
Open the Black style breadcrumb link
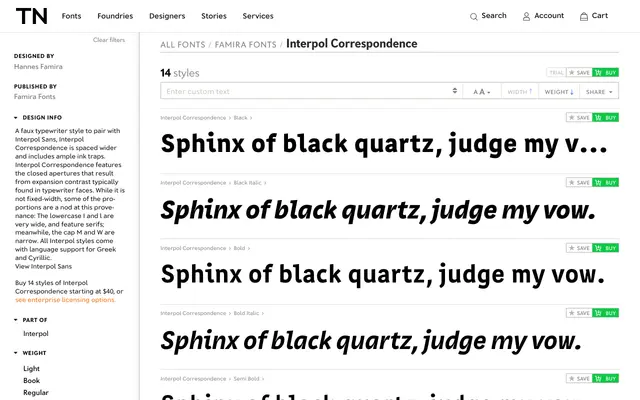pos(241,118)
